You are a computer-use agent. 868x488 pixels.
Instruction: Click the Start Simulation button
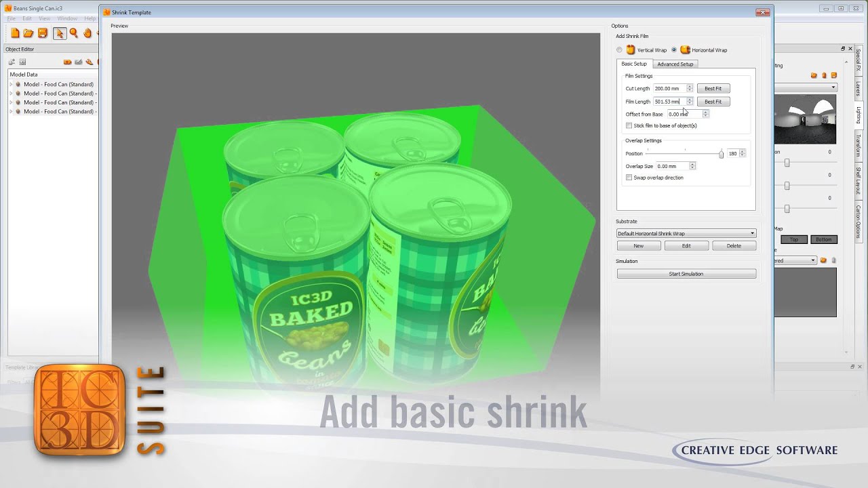pyautogui.click(x=686, y=274)
